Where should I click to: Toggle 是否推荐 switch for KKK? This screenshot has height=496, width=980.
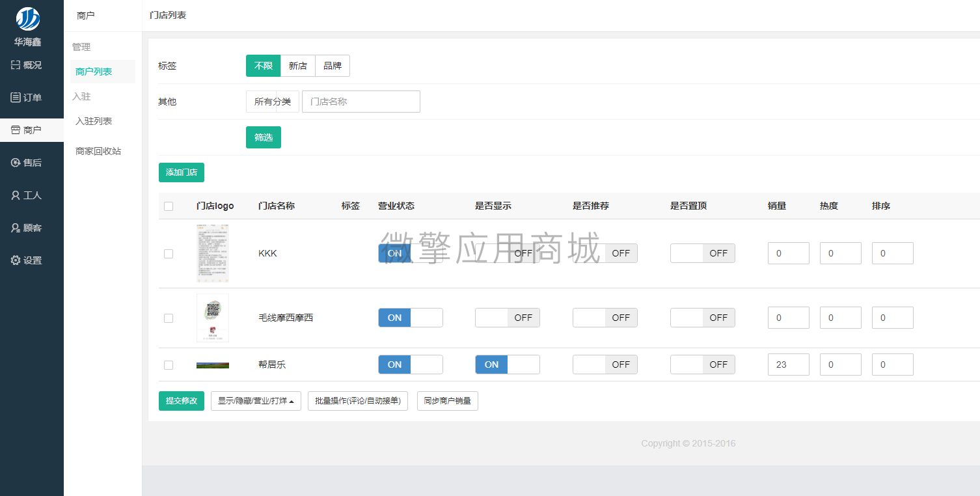coord(605,253)
